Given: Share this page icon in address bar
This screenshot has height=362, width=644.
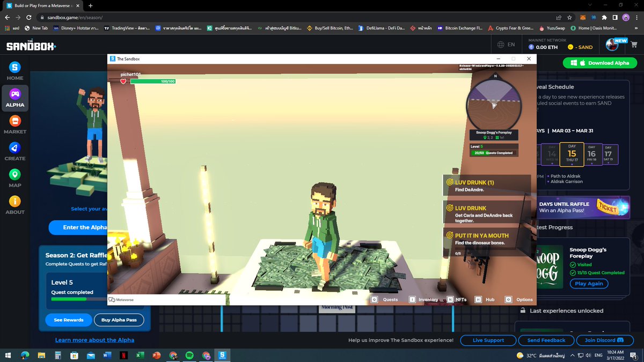Looking at the screenshot, I should tap(559, 17).
